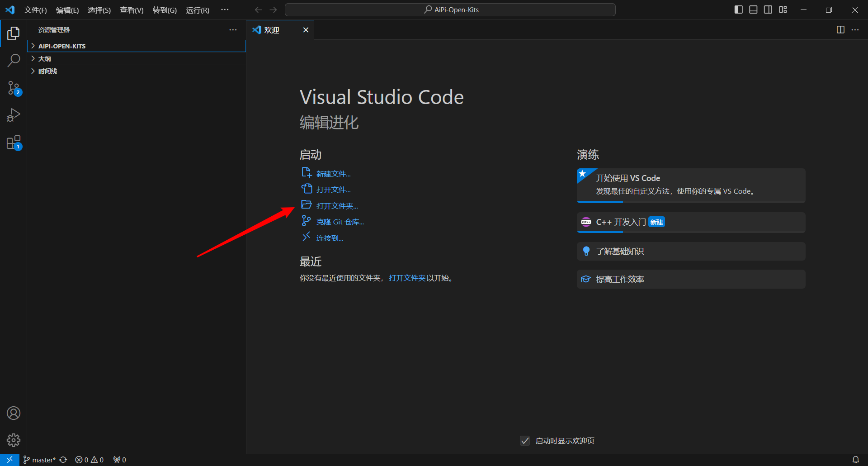
Task: Close the 欢迎 welcome tab
Action: click(x=306, y=30)
